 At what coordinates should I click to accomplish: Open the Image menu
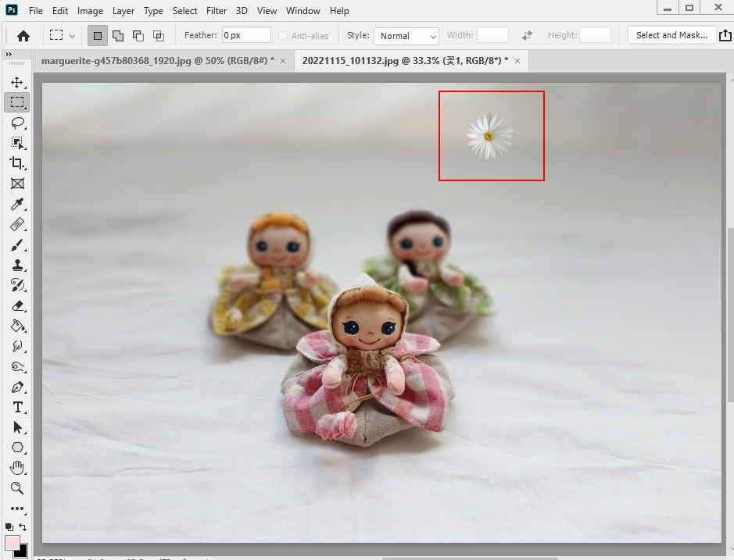[90, 11]
